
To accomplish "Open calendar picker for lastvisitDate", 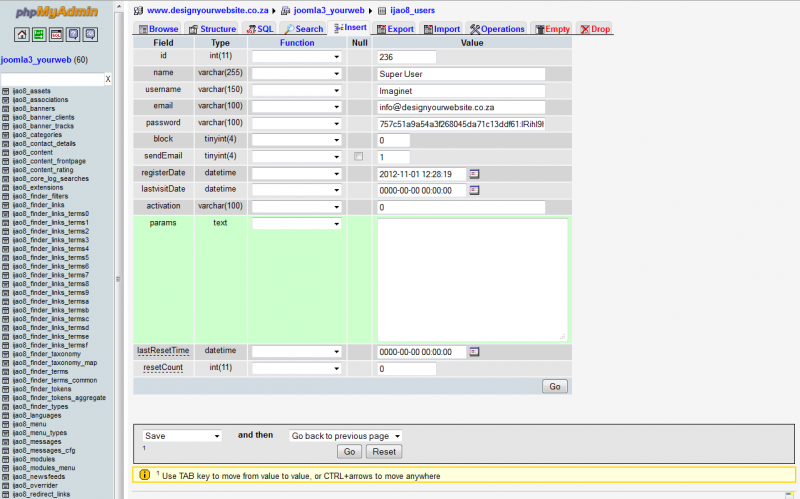I will click(x=474, y=190).
